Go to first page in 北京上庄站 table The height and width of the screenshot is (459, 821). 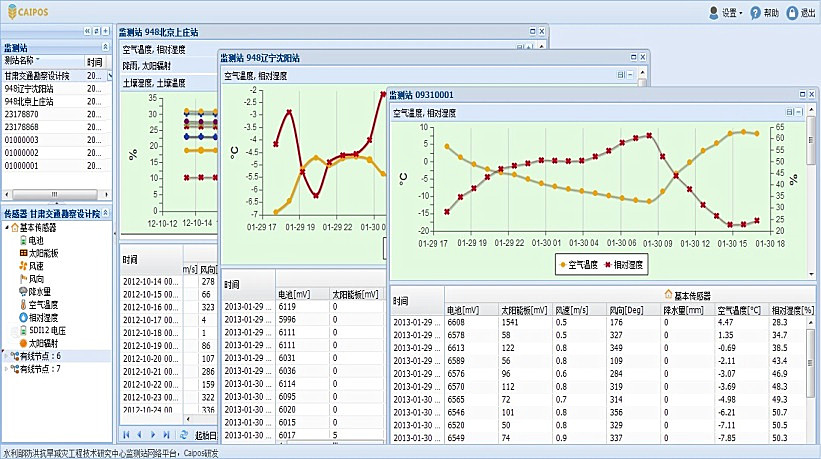coord(126,434)
